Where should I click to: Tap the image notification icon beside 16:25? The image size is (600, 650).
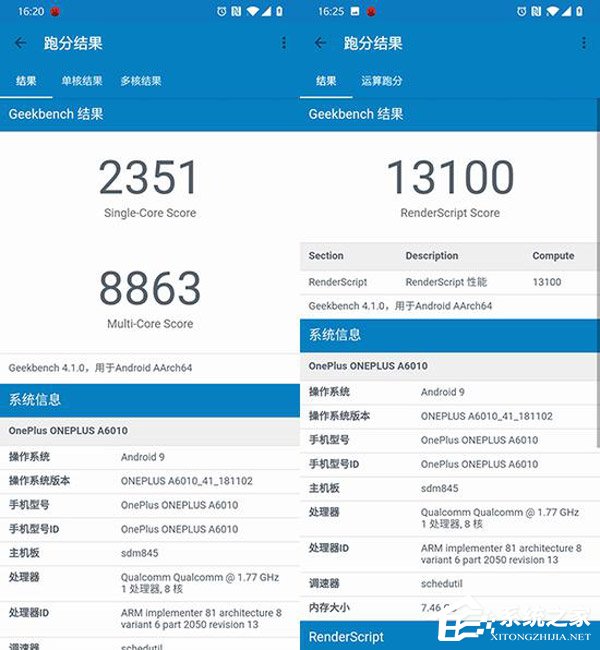(x=355, y=12)
